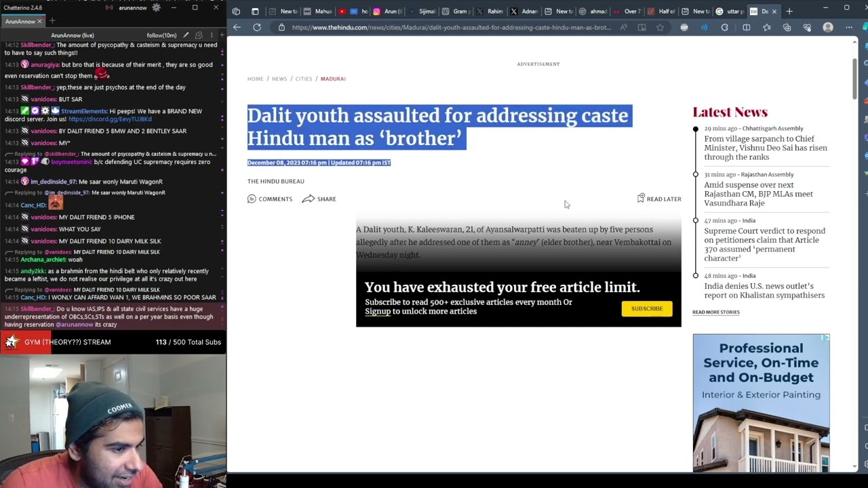Select the follow(10m) chat mode label

click(161, 35)
